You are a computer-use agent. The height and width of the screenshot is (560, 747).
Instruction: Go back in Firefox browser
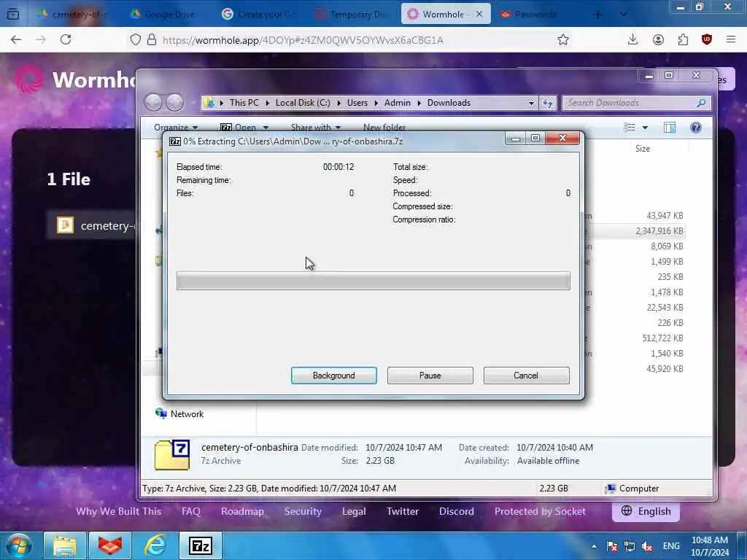pyautogui.click(x=16, y=39)
